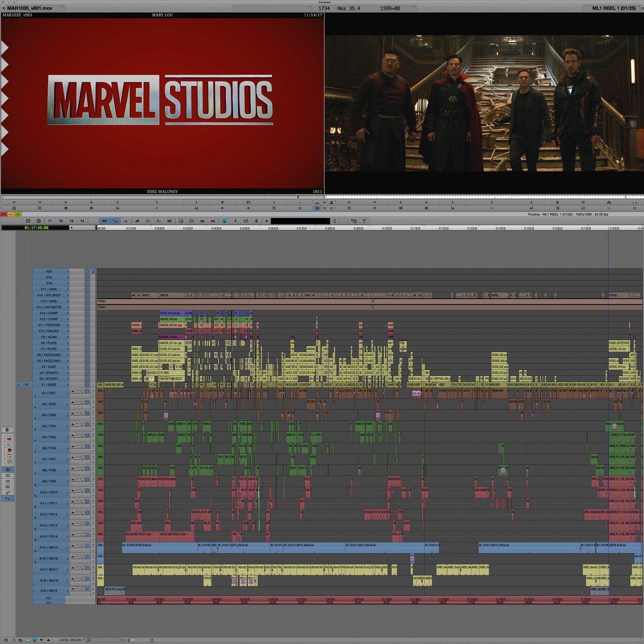Click the TC1 timecode track label
Image resolution: width=644 pixels, height=644 pixels.
(48, 597)
